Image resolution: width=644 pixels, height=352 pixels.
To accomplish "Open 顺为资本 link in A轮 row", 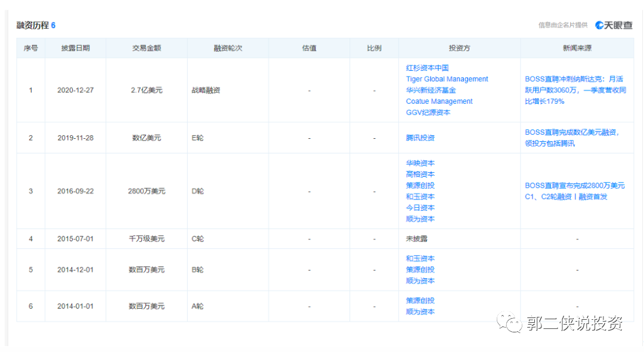I will tap(420, 311).
